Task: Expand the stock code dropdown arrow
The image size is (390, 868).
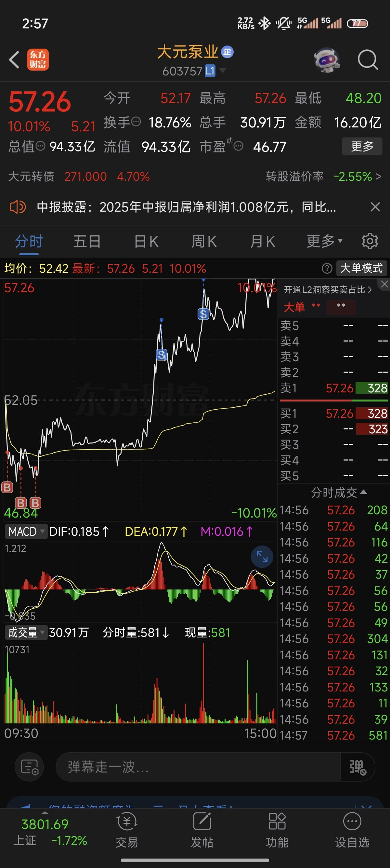Action: pos(222,71)
